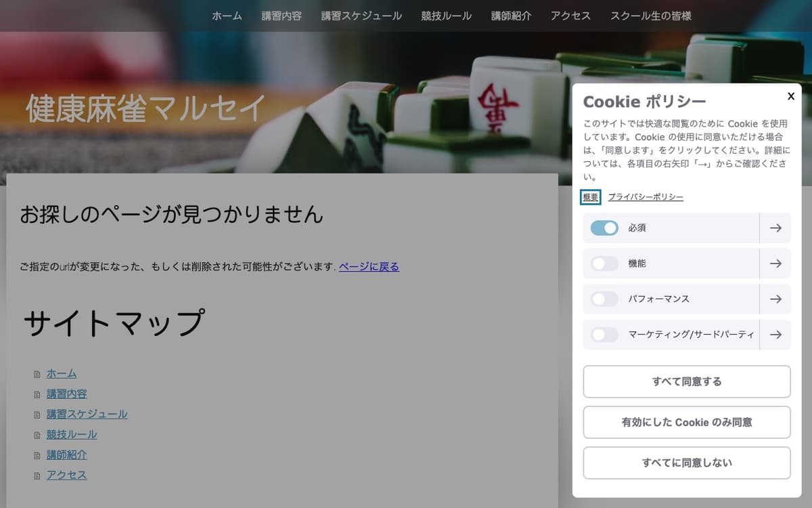This screenshot has width=812, height=508.
Task: Open 講習内容 link in sitemap list
Action: pos(67,394)
